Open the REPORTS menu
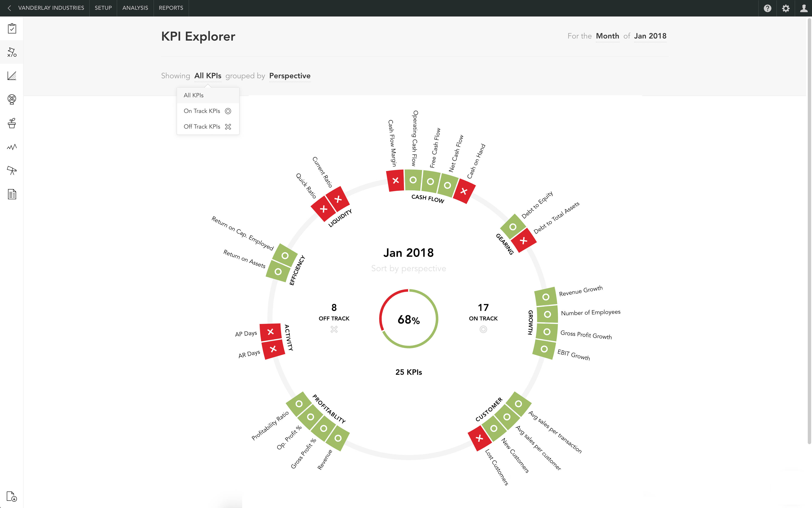Viewport: 812px width, 508px height. point(171,8)
